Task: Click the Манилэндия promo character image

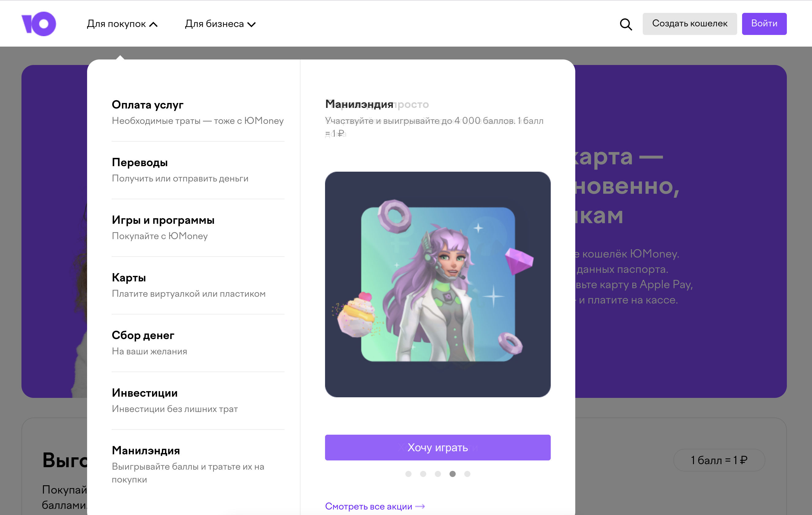Action: (x=438, y=284)
